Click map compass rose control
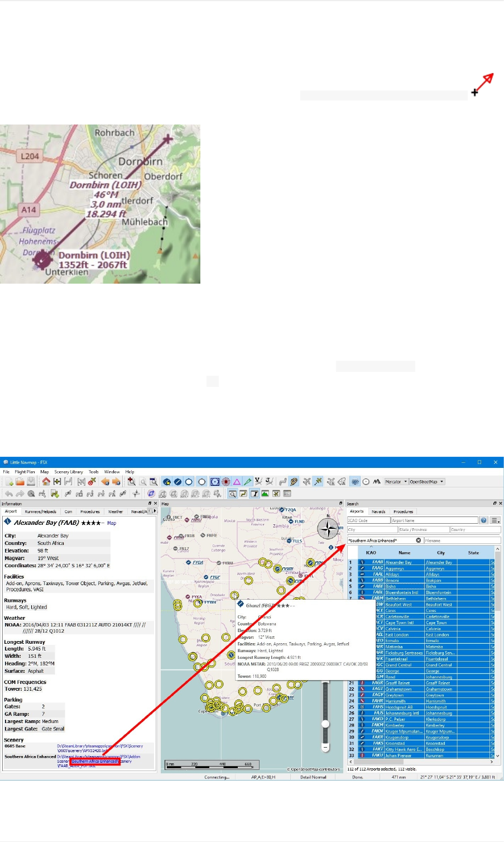The height and width of the screenshot is (842, 504). point(328,529)
